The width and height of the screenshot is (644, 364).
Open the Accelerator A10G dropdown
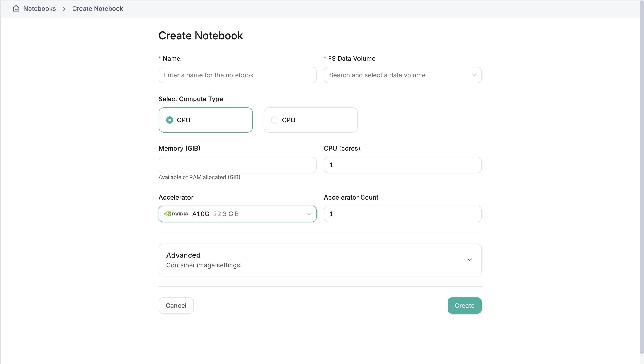[238, 214]
